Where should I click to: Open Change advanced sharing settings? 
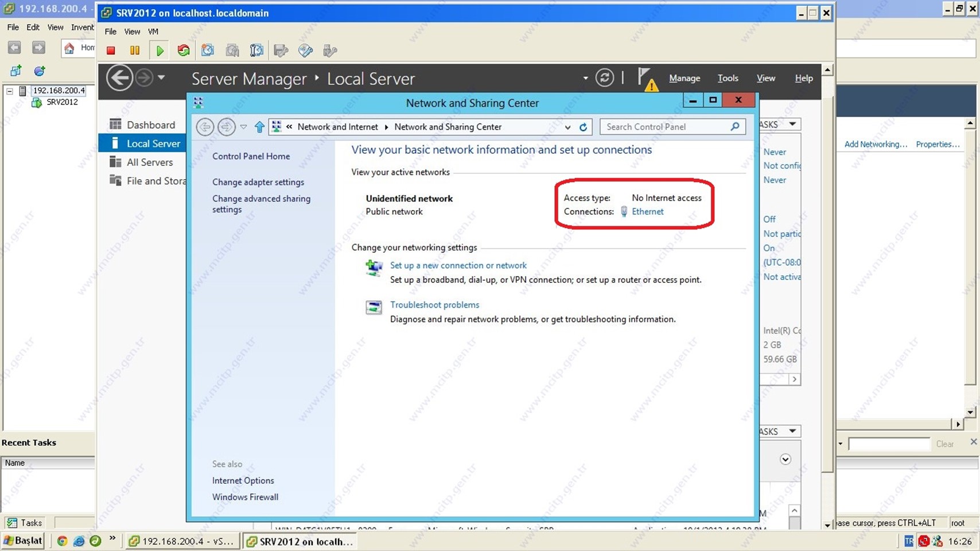pyautogui.click(x=261, y=204)
